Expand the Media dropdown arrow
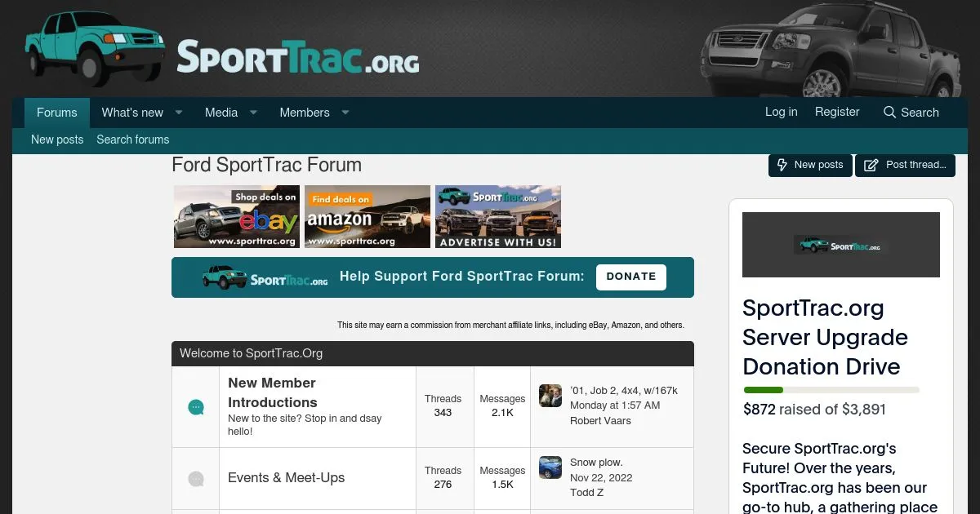980x514 pixels. pos(253,113)
